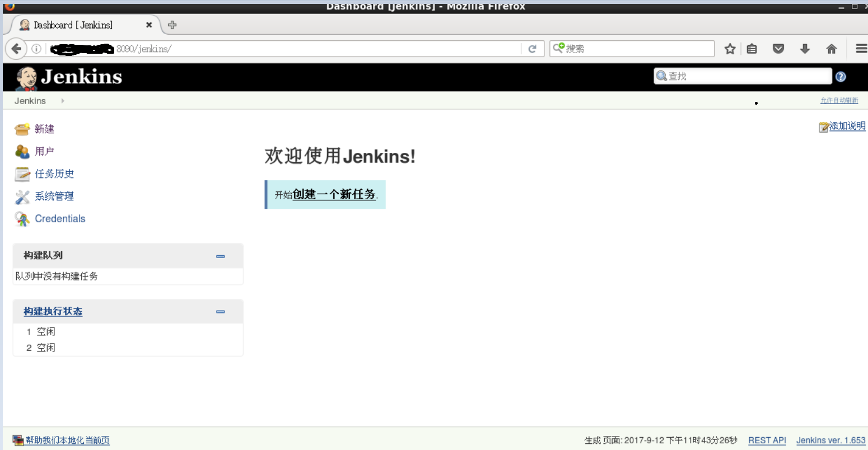Screen dimensions: 868x450
Task: Click the 创建一个新任务 link
Action: point(334,194)
